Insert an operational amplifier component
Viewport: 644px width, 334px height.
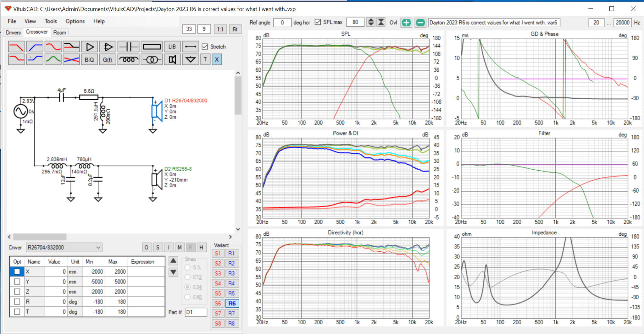(108, 47)
